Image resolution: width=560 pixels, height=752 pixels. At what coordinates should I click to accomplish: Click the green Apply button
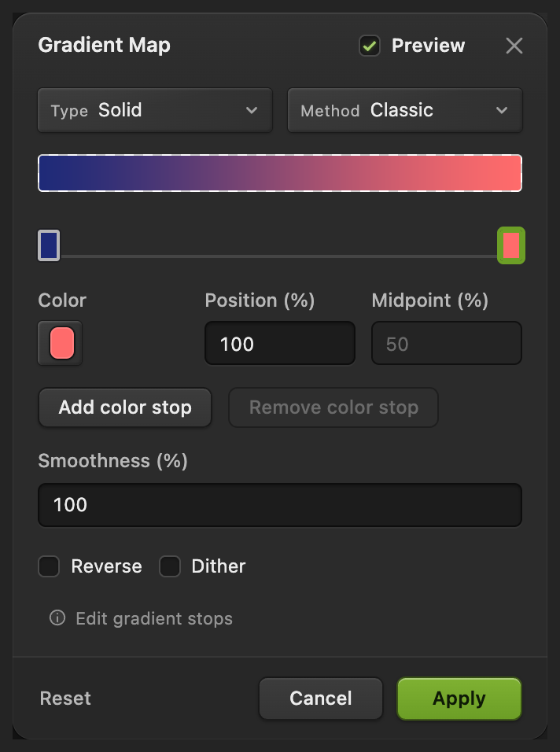click(459, 699)
